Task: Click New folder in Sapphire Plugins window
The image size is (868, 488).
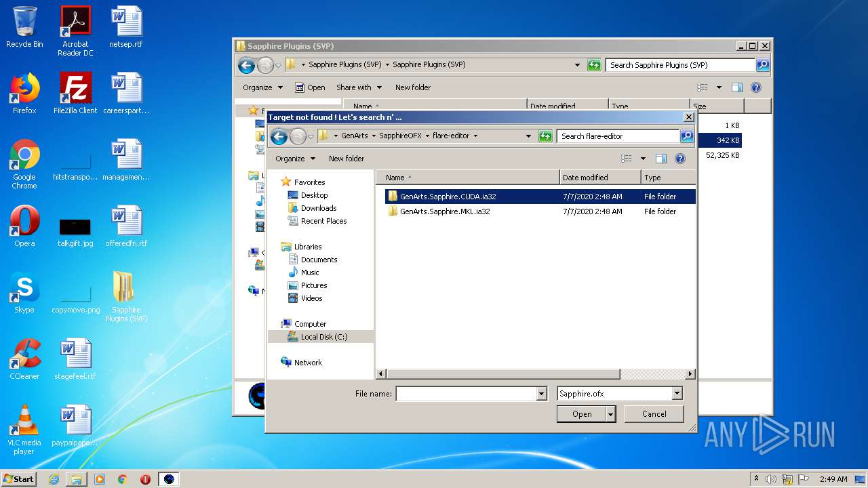Action: click(413, 87)
